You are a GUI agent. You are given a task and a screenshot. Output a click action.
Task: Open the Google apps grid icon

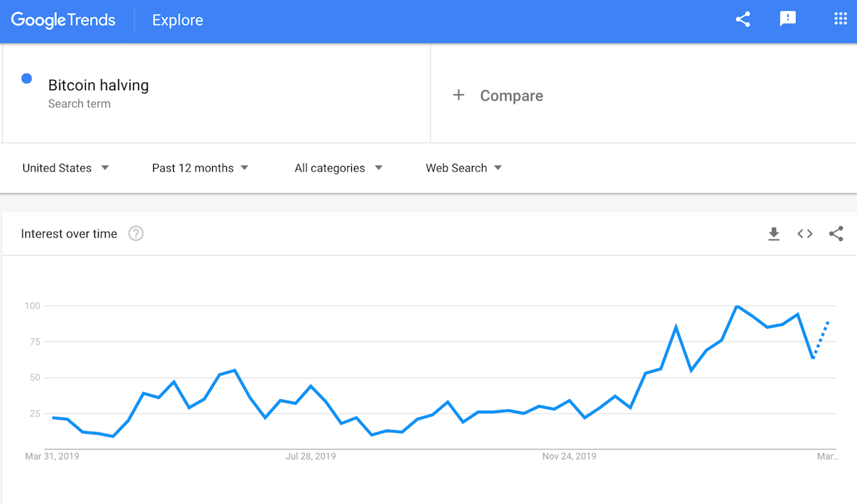[840, 19]
